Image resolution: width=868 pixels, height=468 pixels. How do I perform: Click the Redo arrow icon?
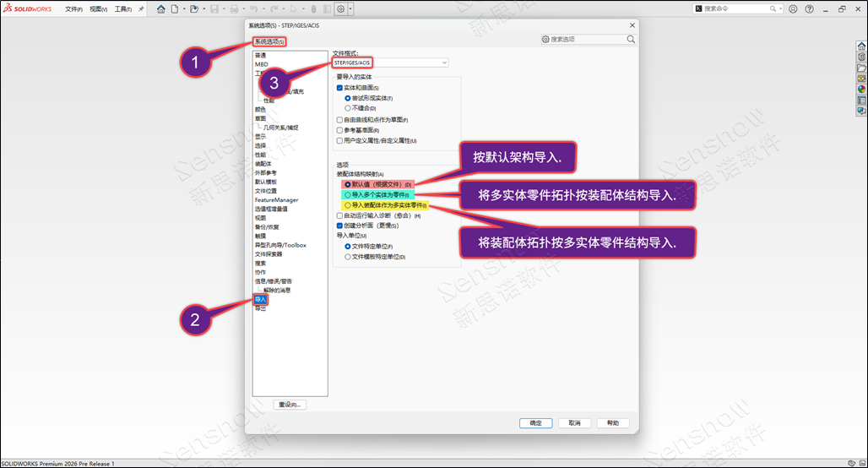[274, 8]
